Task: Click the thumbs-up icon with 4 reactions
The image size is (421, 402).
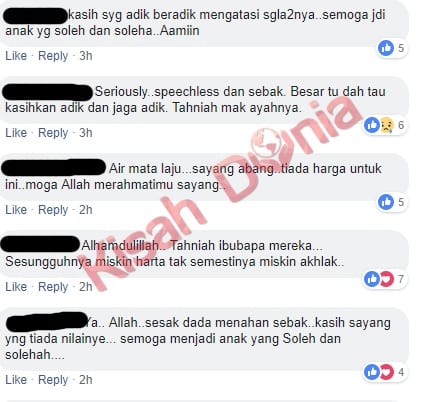Action: coord(372,372)
